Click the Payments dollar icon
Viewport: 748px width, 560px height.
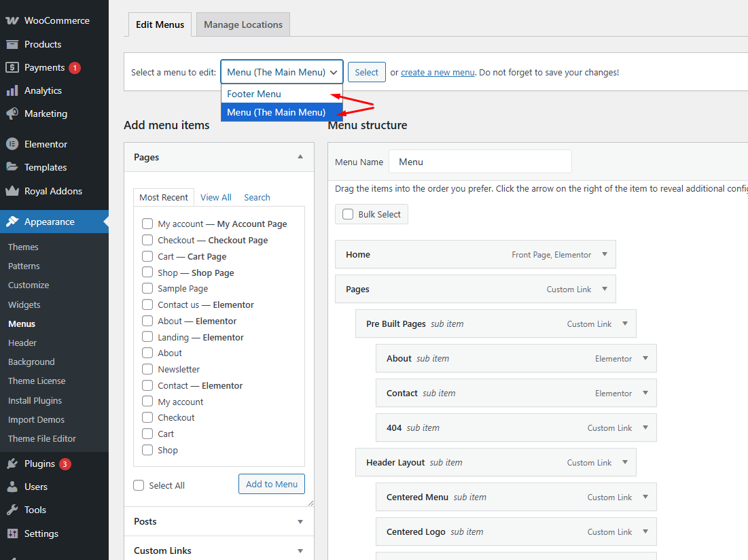tap(12, 67)
